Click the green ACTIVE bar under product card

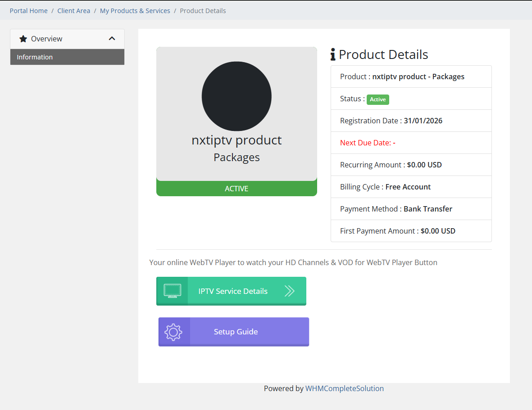click(236, 189)
